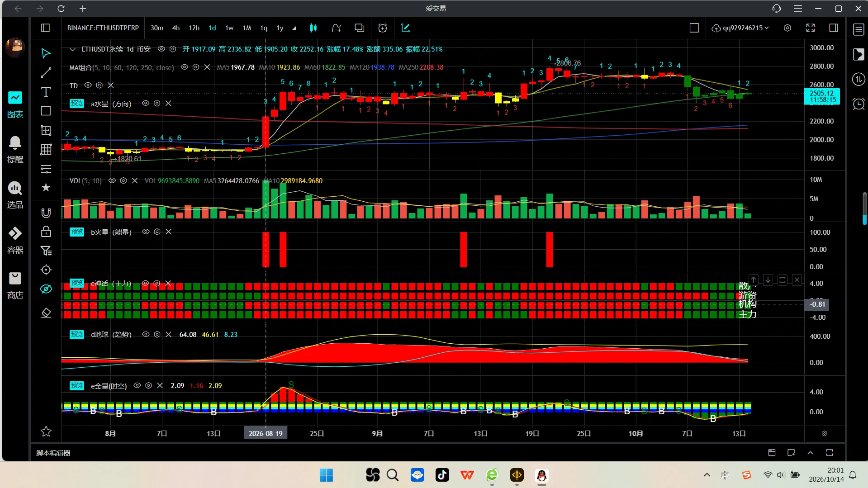Toggle visibility of VOL indicator

click(x=112, y=180)
